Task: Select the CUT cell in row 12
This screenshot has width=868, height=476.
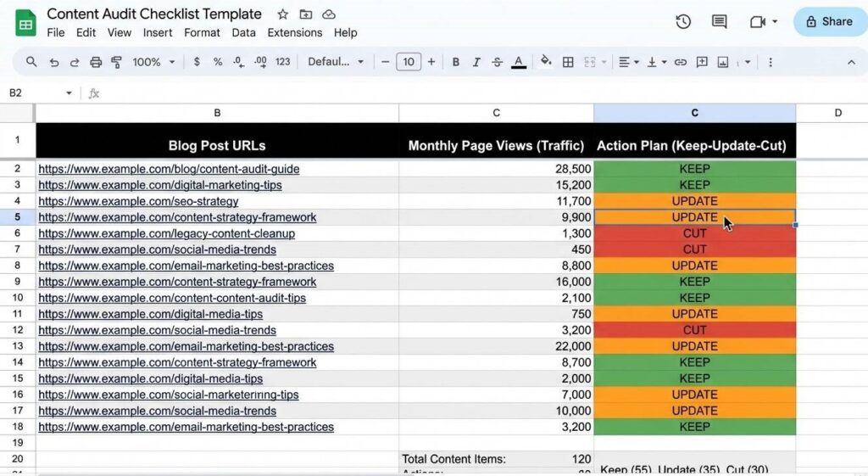Action: (695, 330)
